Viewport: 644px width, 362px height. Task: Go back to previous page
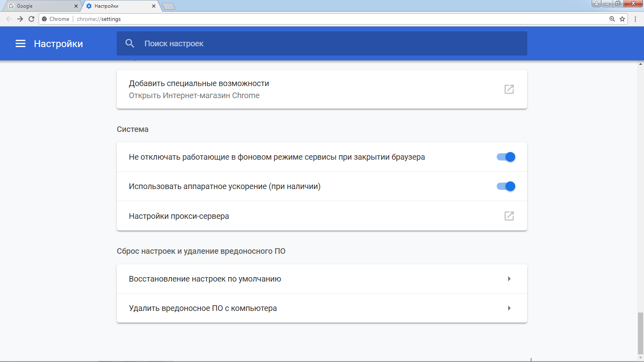point(9,19)
